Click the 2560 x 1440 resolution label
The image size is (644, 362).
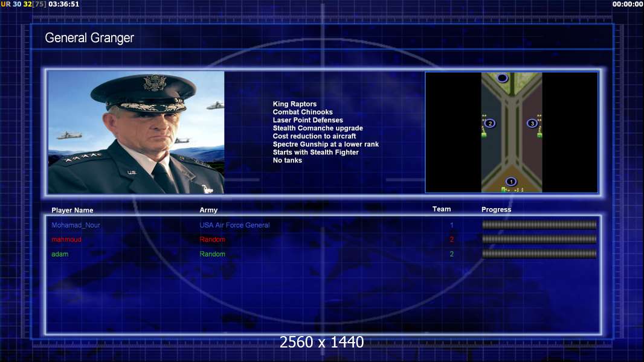(x=321, y=342)
